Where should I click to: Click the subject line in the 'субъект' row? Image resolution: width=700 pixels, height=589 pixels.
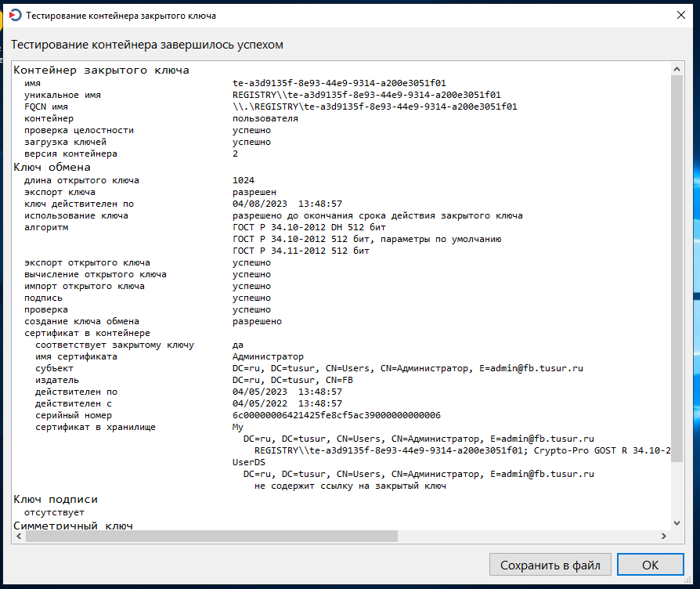click(408, 368)
